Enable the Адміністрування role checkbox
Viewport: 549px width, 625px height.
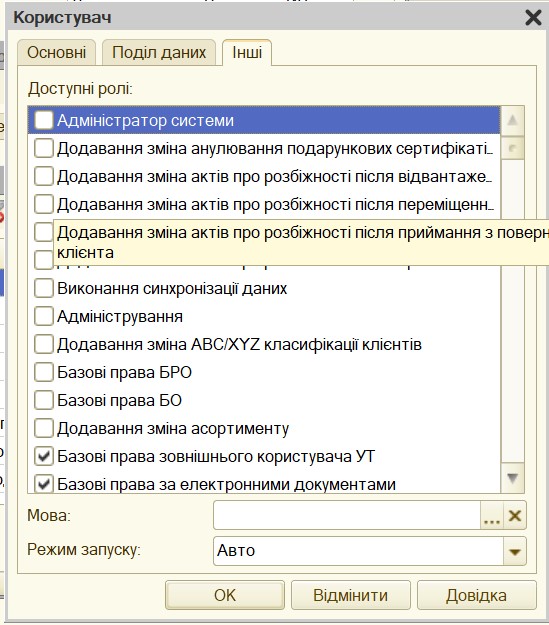point(43,316)
